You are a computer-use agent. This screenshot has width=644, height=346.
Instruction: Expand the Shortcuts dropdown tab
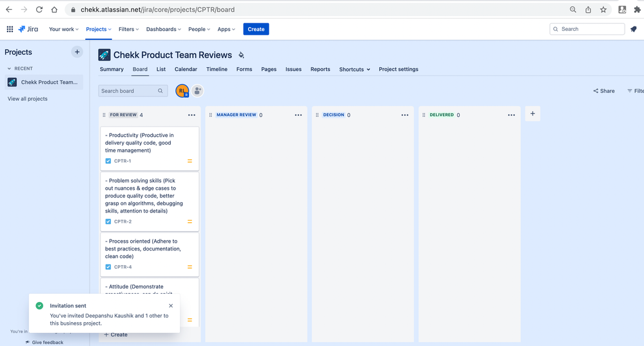point(355,70)
